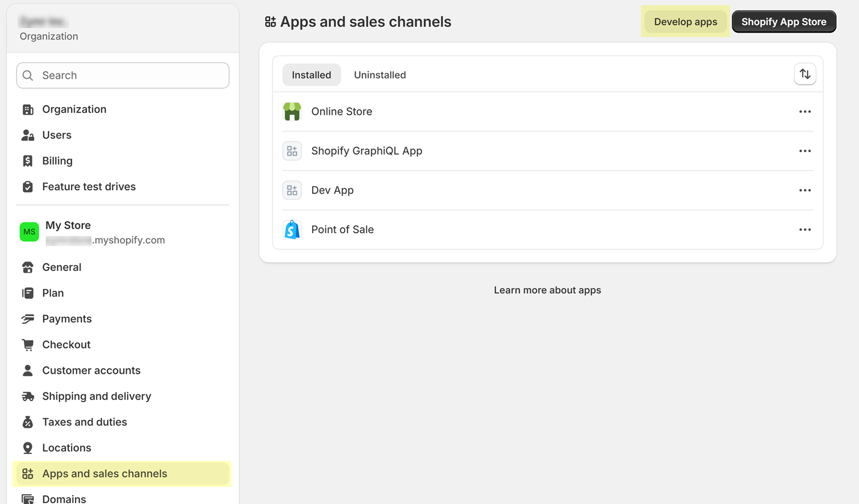
Task: Go to Customer accounts settings
Action: (x=91, y=371)
